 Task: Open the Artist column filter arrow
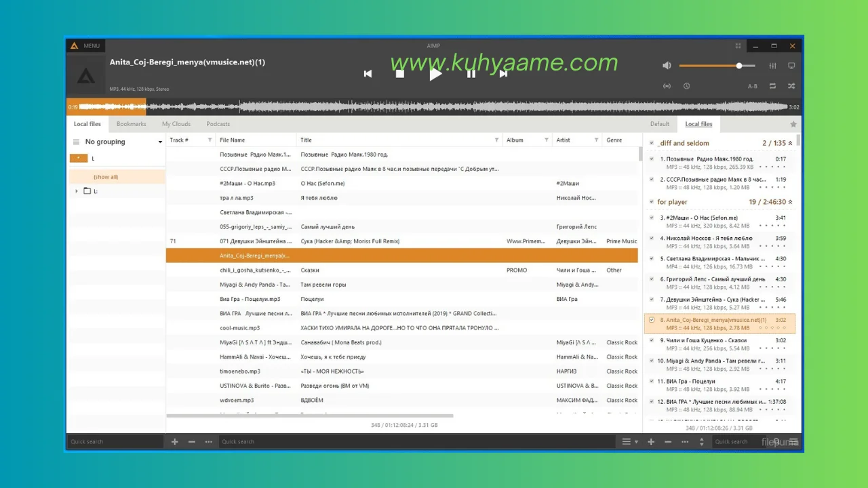pos(597,140)
